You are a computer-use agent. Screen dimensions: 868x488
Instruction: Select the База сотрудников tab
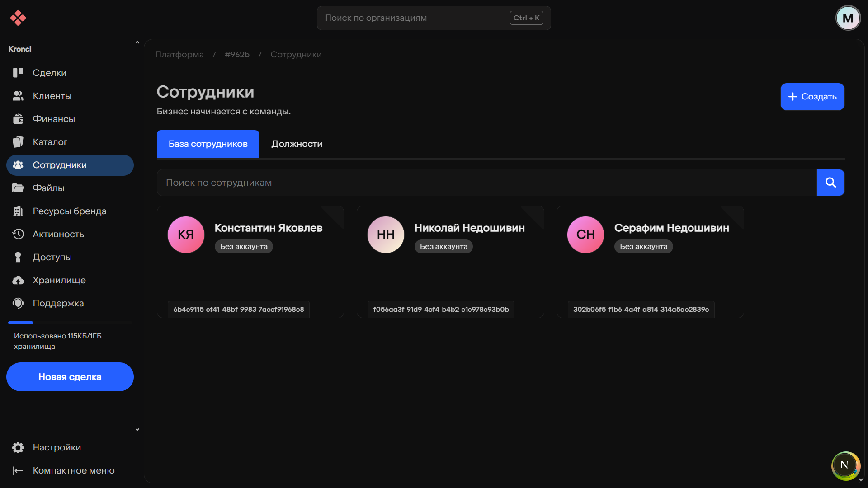point(208,144)
